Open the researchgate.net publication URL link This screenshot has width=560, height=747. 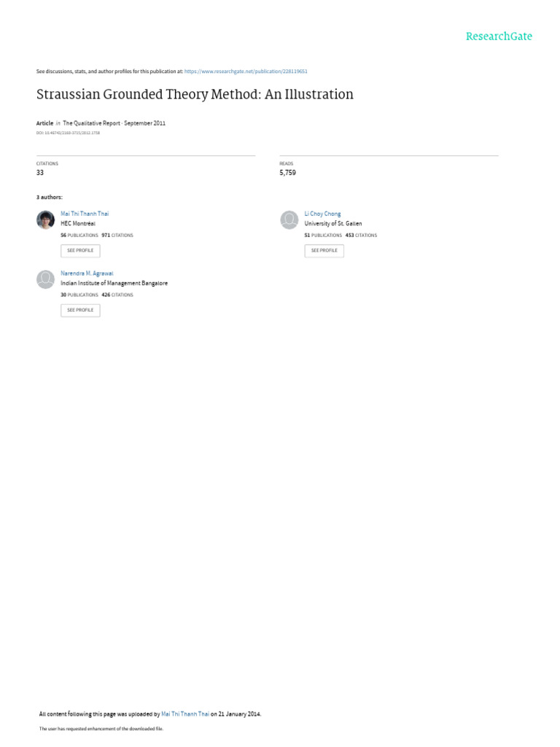tap(246, 71)
